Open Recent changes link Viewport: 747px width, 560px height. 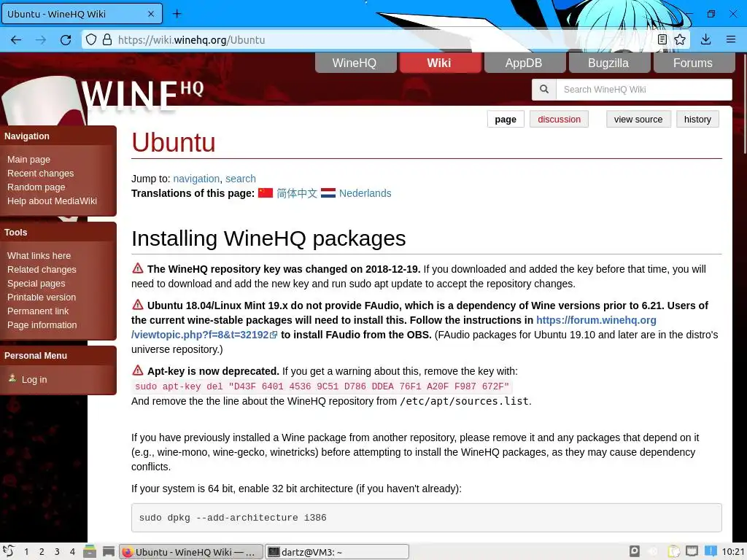click(41, 174)
